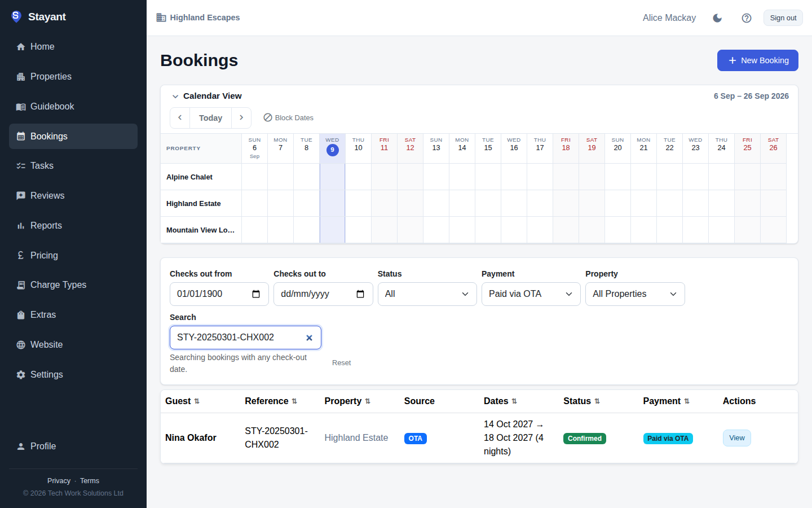The width and height of the screenshot is (812, 508).
Task: Open the Profile page
Action: pyautogui.click(x=73, y=446)
